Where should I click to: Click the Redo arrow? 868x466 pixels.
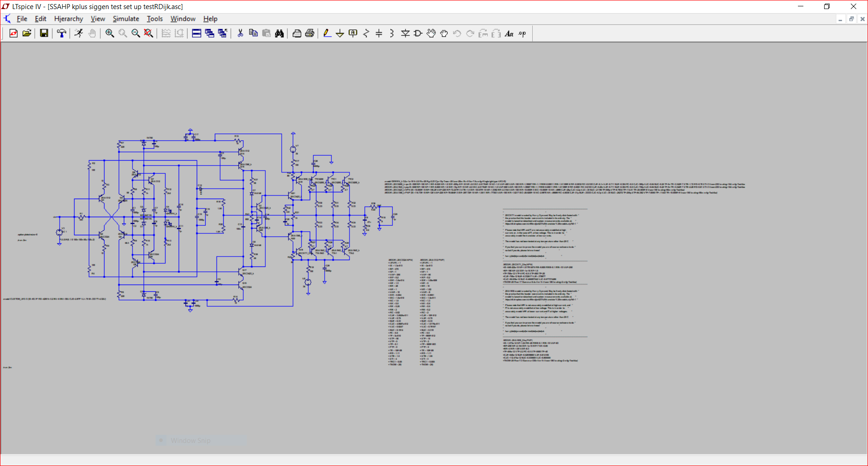point(470,33)
